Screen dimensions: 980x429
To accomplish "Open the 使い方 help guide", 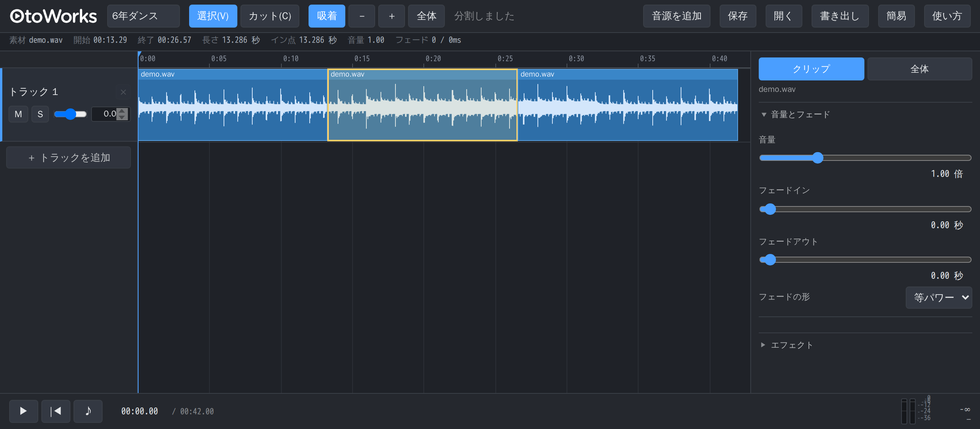I will [947, 16].
